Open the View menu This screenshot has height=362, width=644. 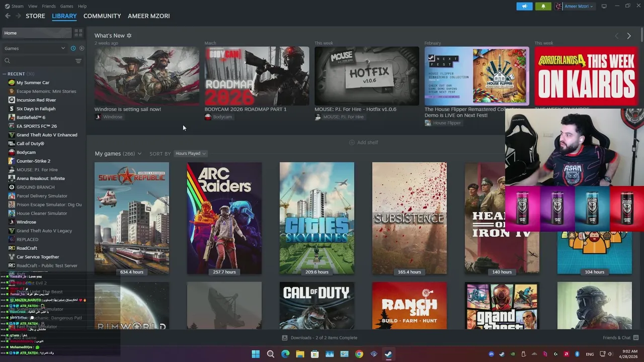[x=33, y=6]
